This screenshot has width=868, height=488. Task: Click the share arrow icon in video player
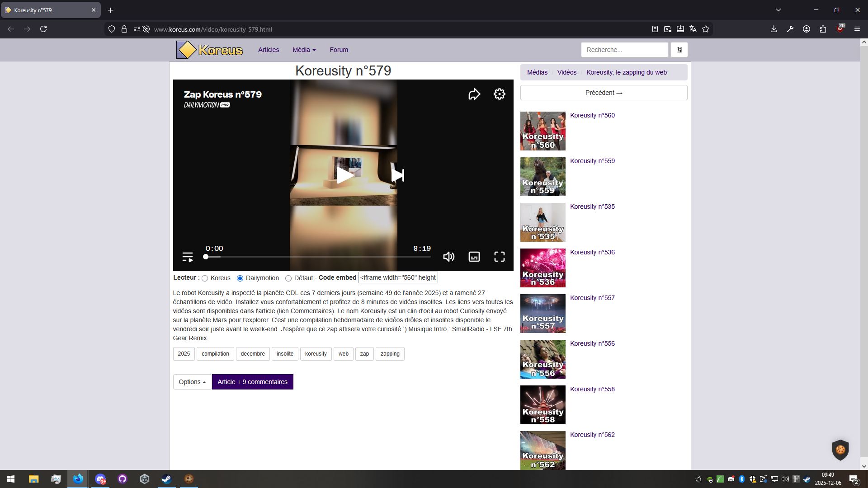tap(474, 94)
